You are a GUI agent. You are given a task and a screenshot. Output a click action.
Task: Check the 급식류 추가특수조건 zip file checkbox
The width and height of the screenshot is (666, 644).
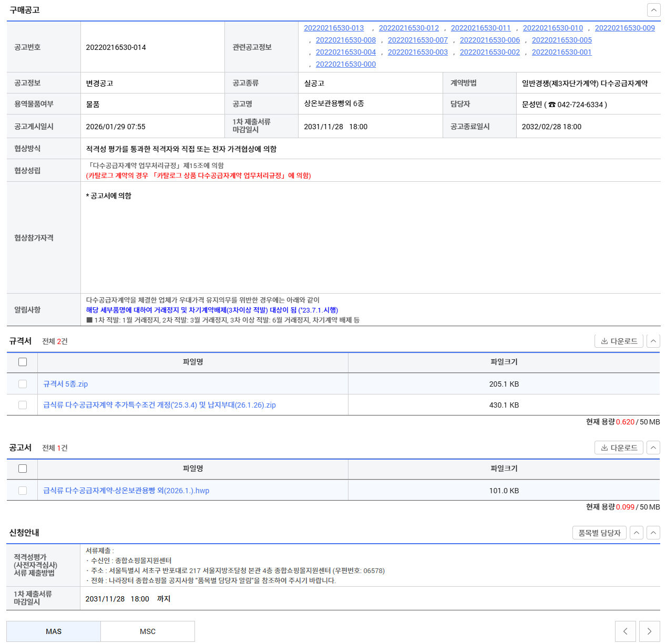23,405
